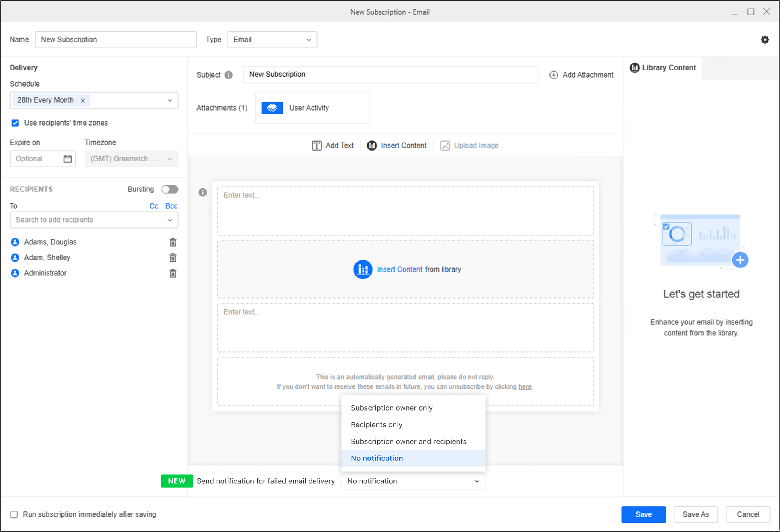Remove the 28th Every Month schedule tag

coord(83,100)
